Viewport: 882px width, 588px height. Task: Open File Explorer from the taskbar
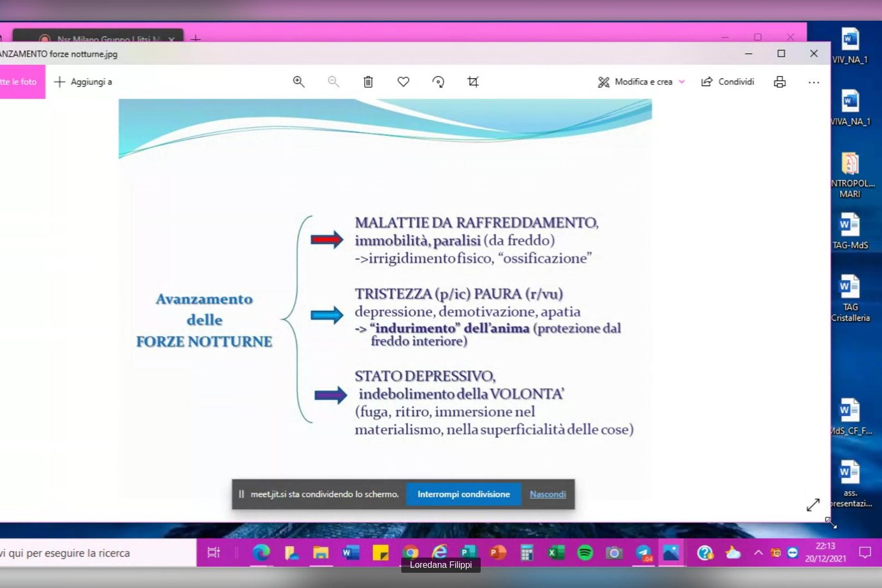(x=321, y=553)
